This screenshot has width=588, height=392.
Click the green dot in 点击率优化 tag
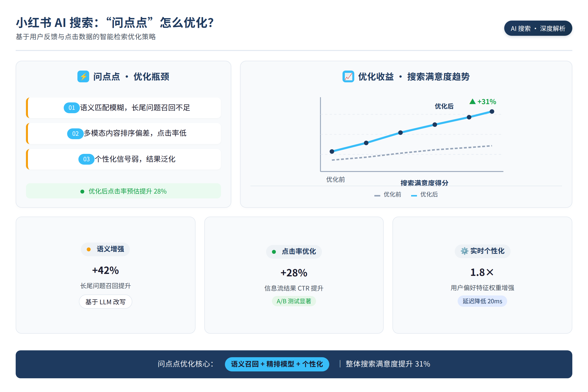click(274, 252)
